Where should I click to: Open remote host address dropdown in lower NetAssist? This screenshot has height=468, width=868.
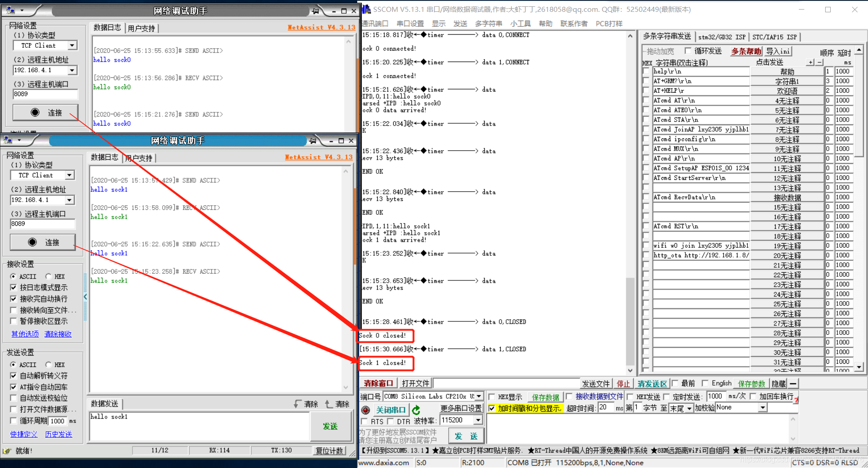(x=69, y=200)
